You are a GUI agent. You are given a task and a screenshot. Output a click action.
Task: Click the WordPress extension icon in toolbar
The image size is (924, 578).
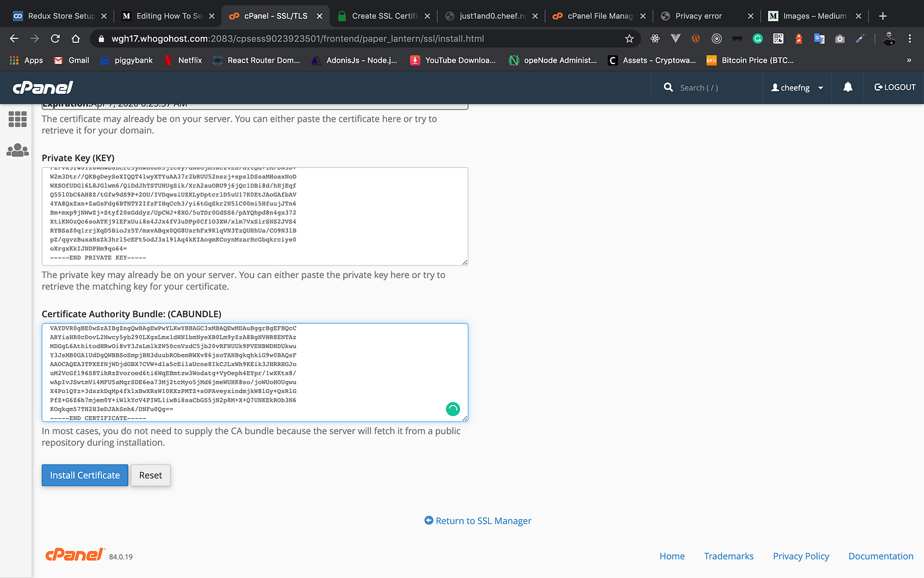[x=696, y=39]
